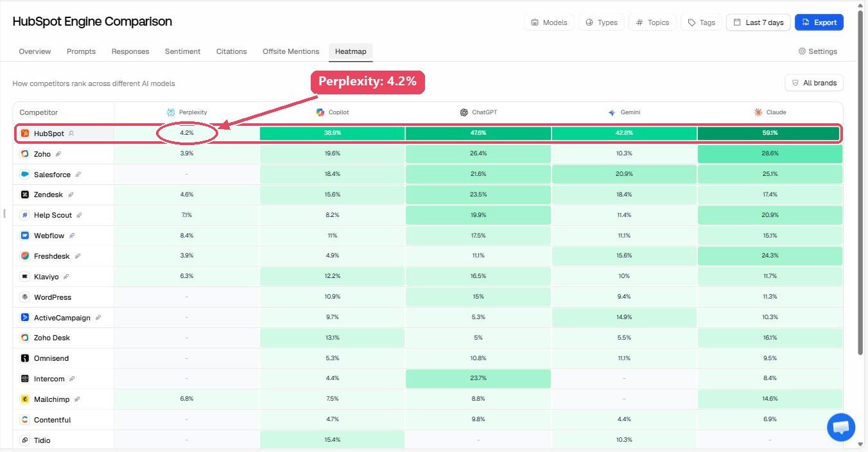Click the Freshdesk brand logo icon
The width and height of the screenshot is (868, 452).
(25, 256)
